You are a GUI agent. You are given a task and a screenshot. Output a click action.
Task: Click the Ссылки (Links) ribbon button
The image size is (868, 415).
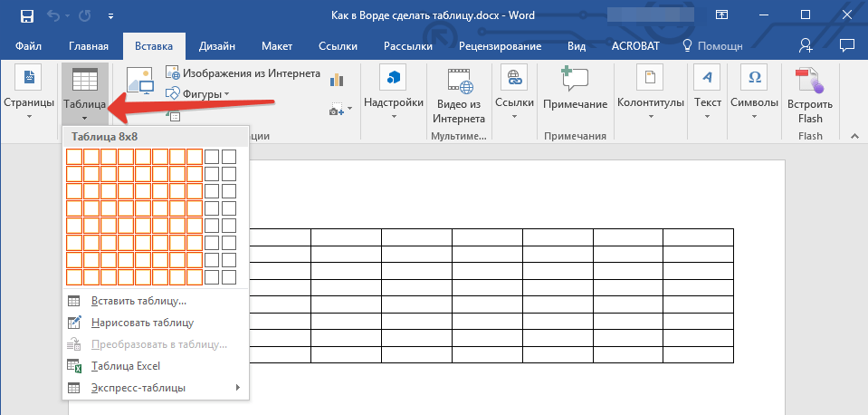click(515, 92)
